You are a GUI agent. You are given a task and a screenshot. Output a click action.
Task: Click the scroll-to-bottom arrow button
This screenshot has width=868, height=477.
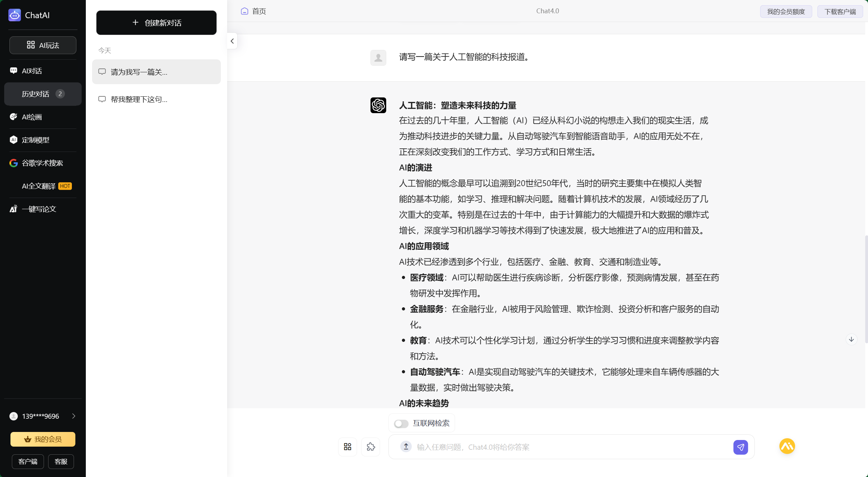tap(852, 339)
